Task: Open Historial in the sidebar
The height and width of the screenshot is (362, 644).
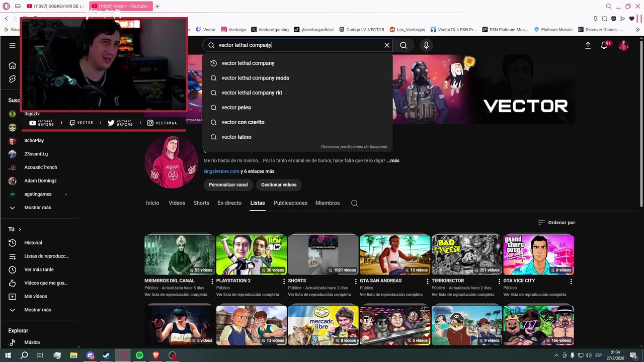Action: pos(33,243)
